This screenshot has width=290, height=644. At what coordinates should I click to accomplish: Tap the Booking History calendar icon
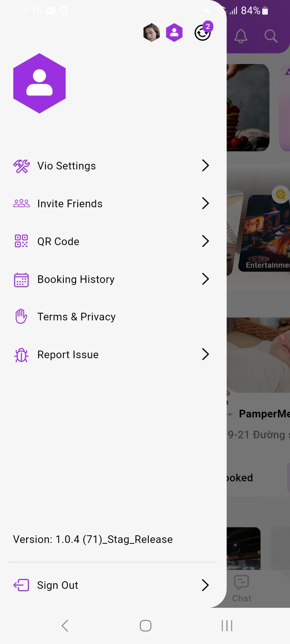coord(21,279)
